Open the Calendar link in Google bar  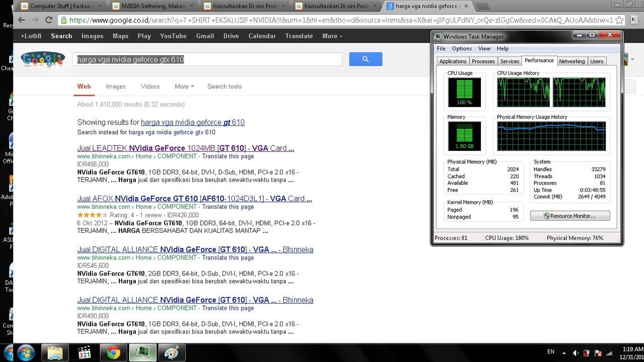pos(262,36)
